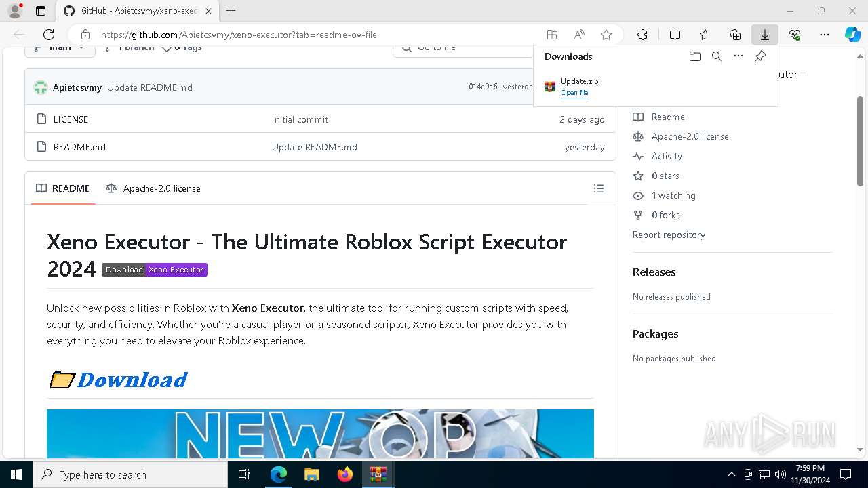
Task: Open Initial commit message link
Action: point(300,119)
